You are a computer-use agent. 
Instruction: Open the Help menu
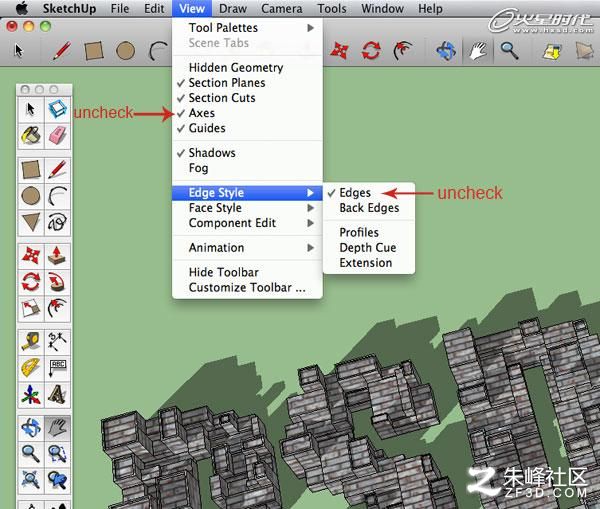pos(430,8)
